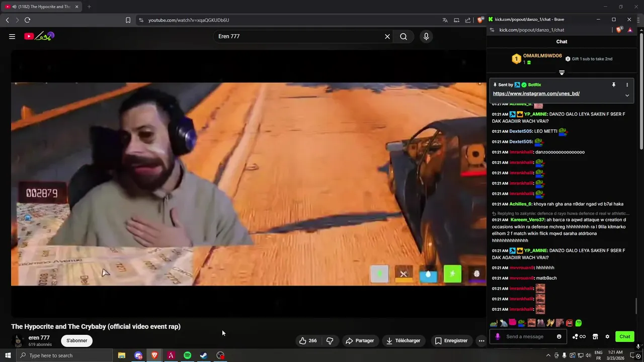Run the YouTube search magnifier button

(404, 36)
